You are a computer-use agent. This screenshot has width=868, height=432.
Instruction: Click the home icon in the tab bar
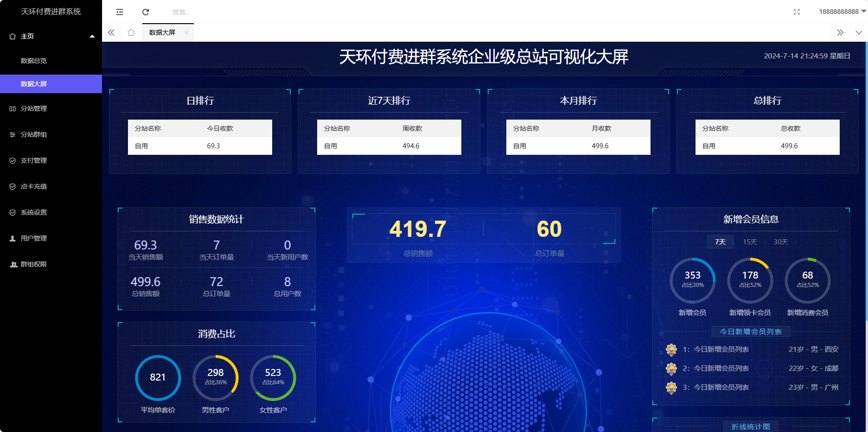point(131,32)
